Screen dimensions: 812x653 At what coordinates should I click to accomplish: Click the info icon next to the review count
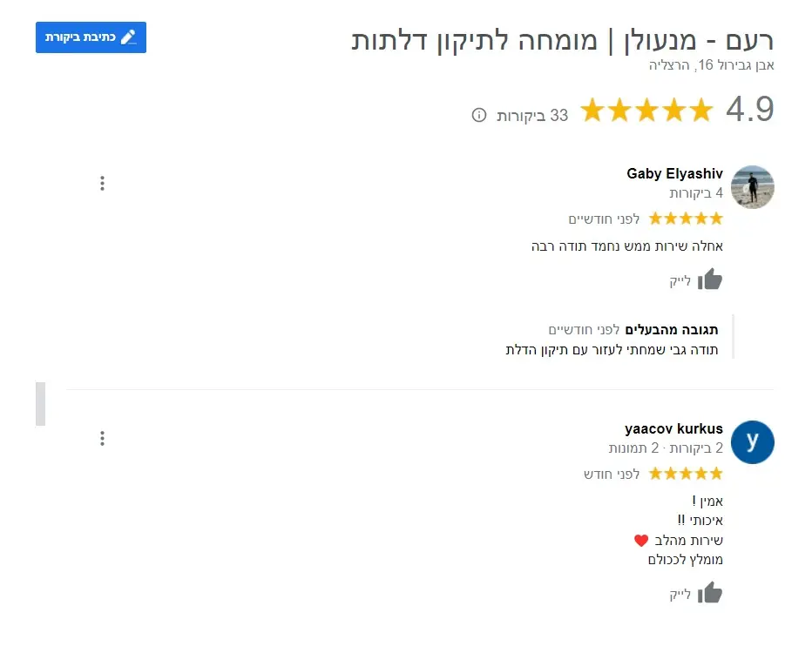[x=477, y=114]
